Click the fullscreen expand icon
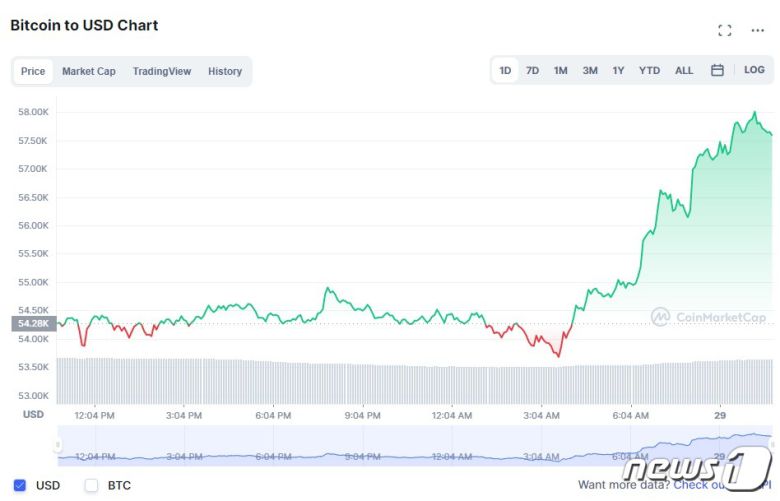Viewport: 780px width, 501px height. coord(725,30)
